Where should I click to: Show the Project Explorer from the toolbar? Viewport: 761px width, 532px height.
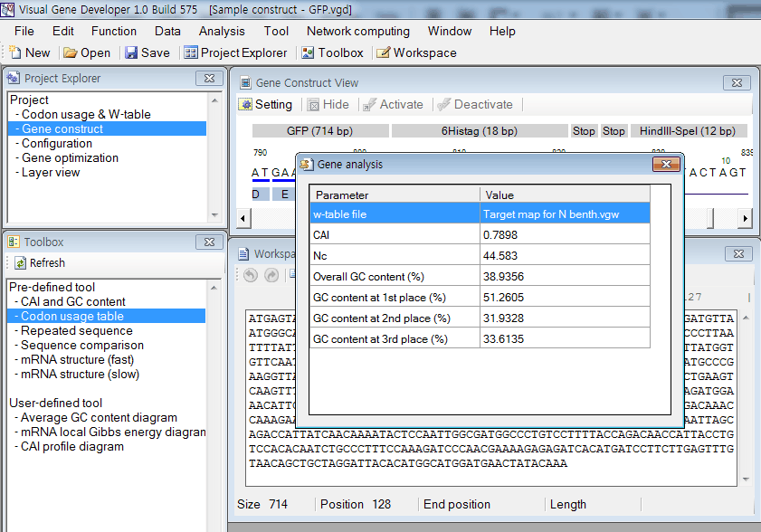[x=235, y=52]
